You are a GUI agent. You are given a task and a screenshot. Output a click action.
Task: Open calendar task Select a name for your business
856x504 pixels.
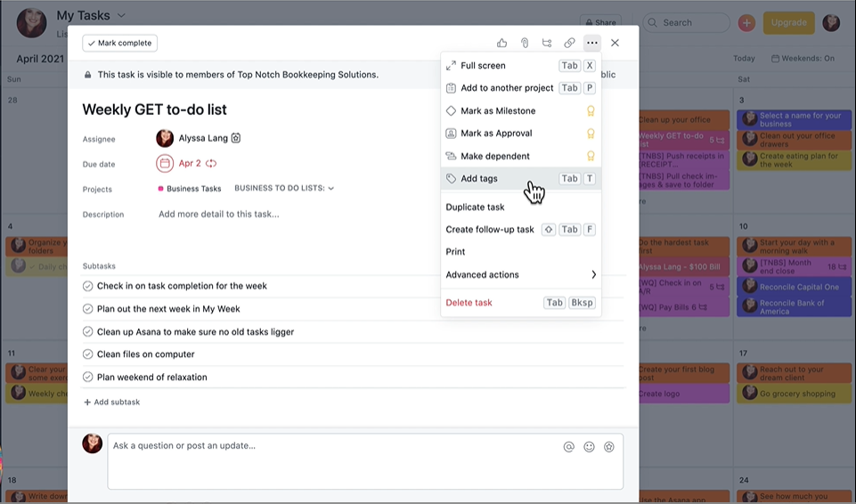[x=794, y=119]
